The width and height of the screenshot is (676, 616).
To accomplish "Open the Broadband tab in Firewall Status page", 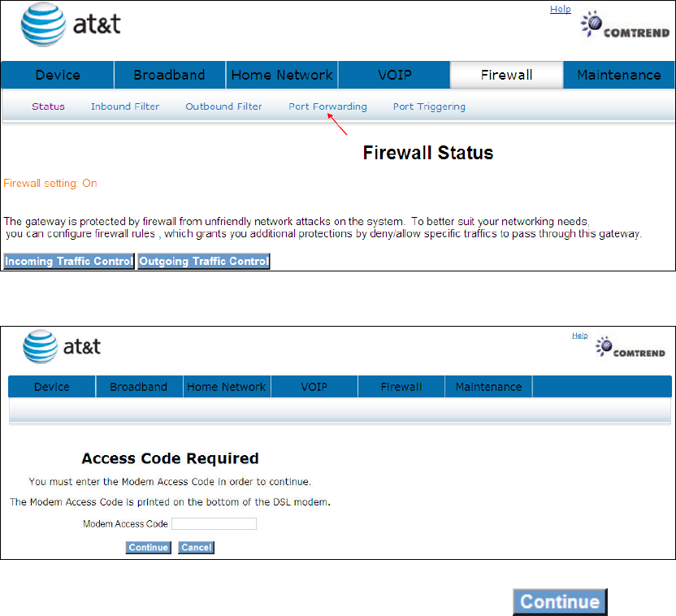I will [170, 75].
